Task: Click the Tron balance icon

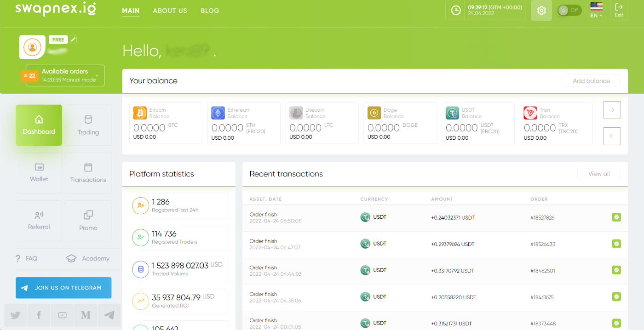Action: pos(530,113)
